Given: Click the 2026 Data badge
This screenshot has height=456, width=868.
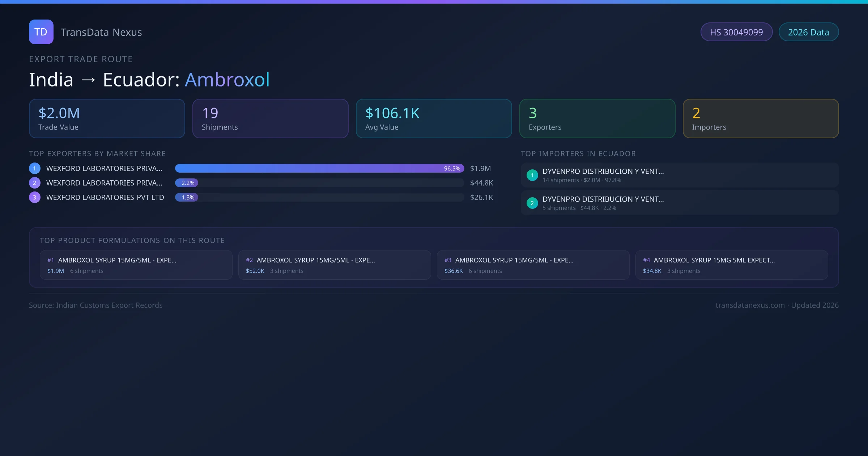Looking at the screenshot, I should [x=808, y=32].
